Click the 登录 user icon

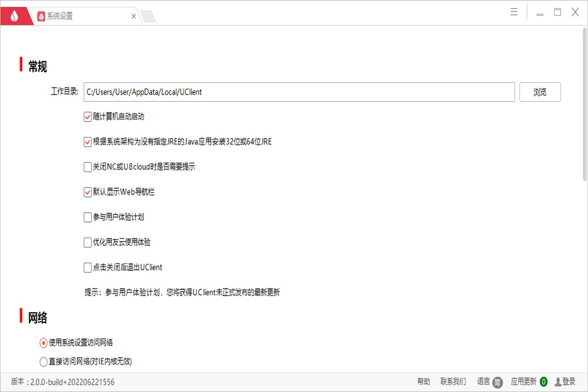coord(558,382)
